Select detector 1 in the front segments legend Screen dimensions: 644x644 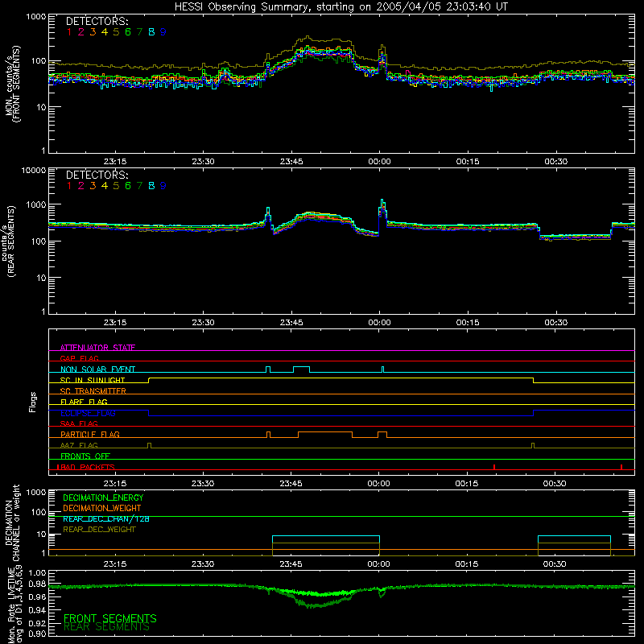pyautogui.click(x=69, y=32)
